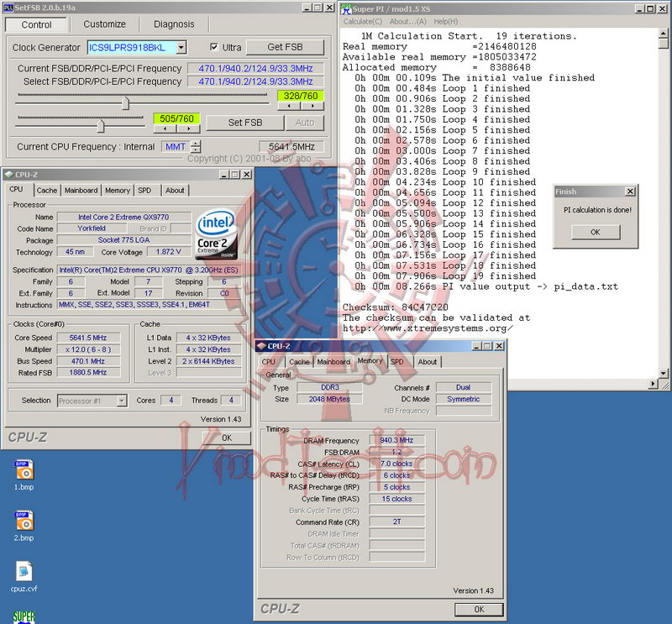
Task: Select About tab in CPU-Z Memory window
Action: (428, 362)
